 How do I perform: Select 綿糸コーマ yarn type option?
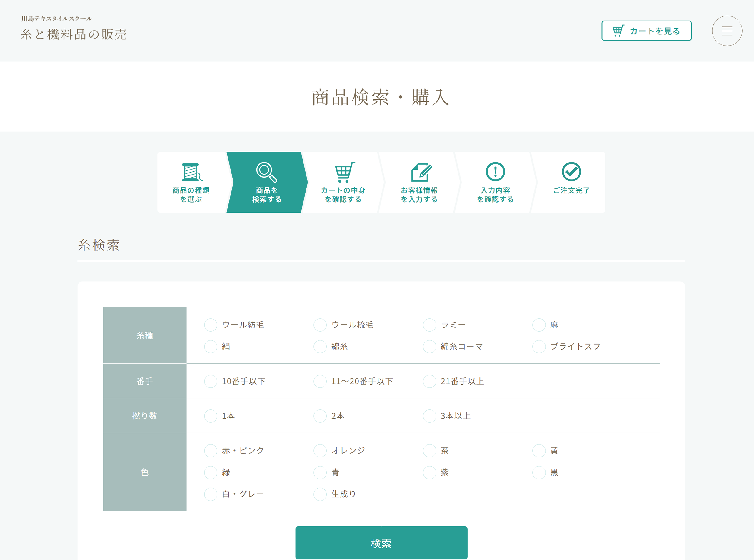pyautogui.click(x=429, y=347)
